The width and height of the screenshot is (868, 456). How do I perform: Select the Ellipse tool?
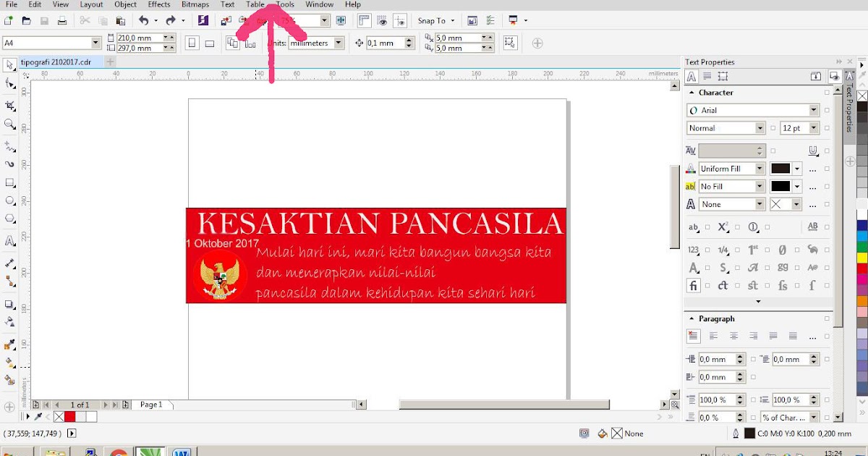click(9, 200)
